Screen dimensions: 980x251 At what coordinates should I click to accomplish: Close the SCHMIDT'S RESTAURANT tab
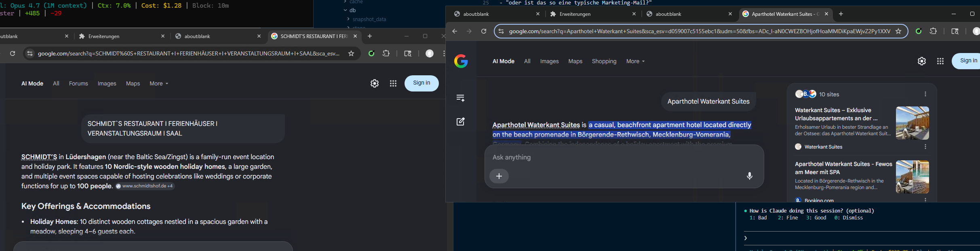pos(355,36)
